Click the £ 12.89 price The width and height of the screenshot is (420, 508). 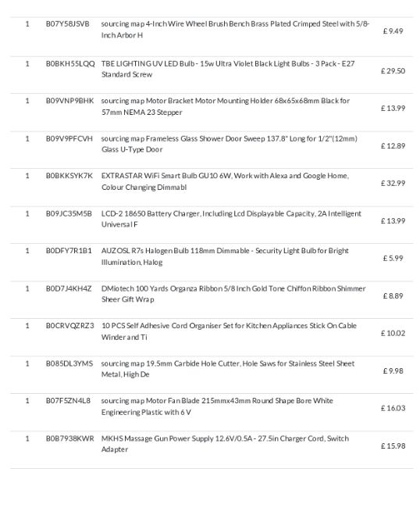[x=393, y=146]
